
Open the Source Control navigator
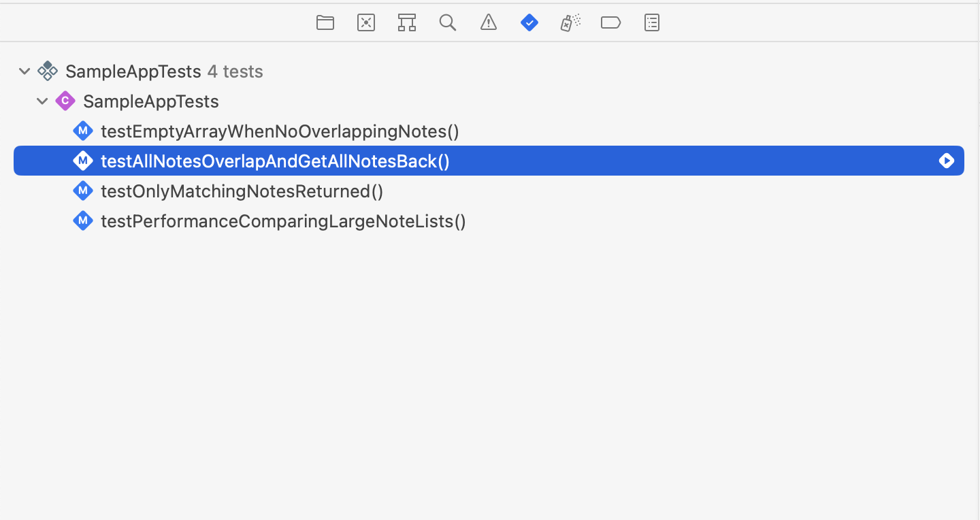tap(366, 22)
